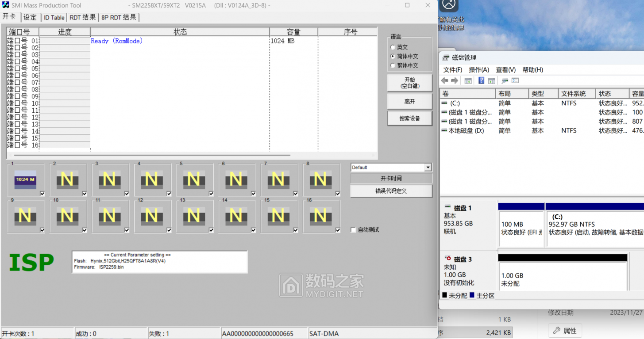Click the 属性 properties button

click(564, 331)
